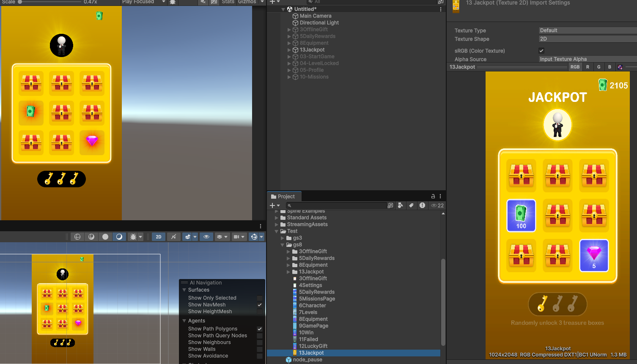Expand the 13Jackpot object in Hierarchy

coord(289,50)
